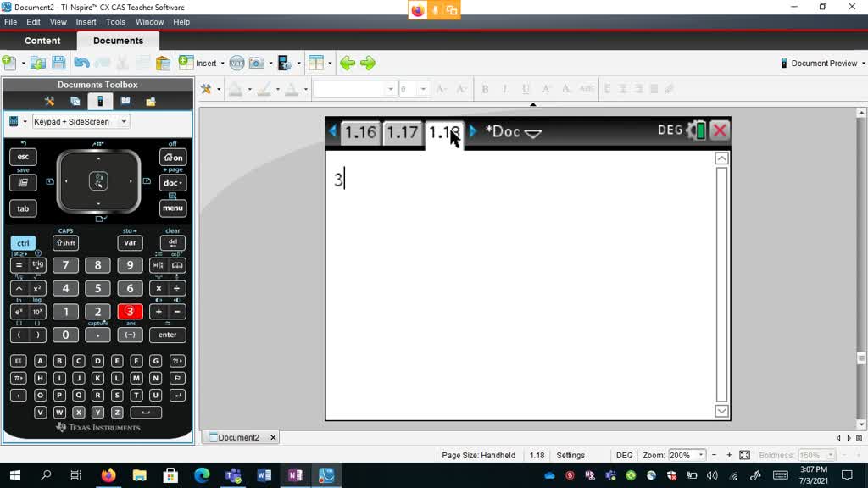Screen dimensions: 868x488
Task: Open the View menu
Action: tap(58, 22)
